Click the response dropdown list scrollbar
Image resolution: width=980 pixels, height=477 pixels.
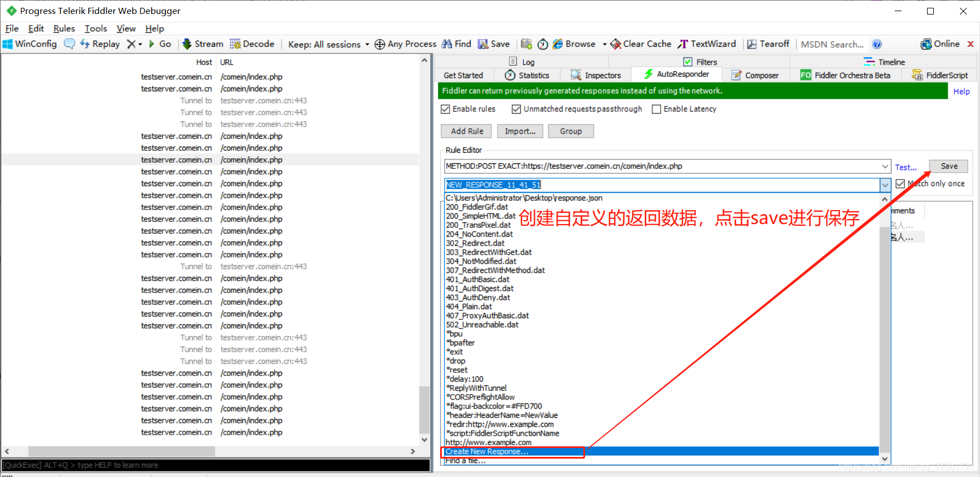[x=885, y=329]
